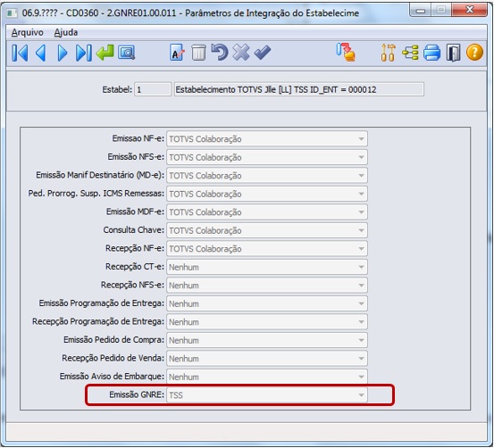Open the orange help question icon

click(474, 52)
